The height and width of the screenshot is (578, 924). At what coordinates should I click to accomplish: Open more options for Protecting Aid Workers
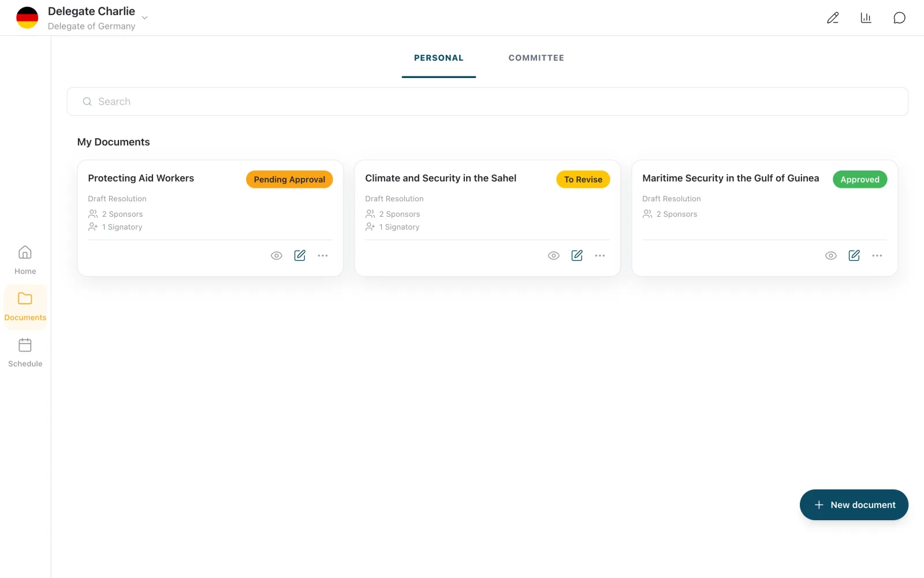click(323, 255)
